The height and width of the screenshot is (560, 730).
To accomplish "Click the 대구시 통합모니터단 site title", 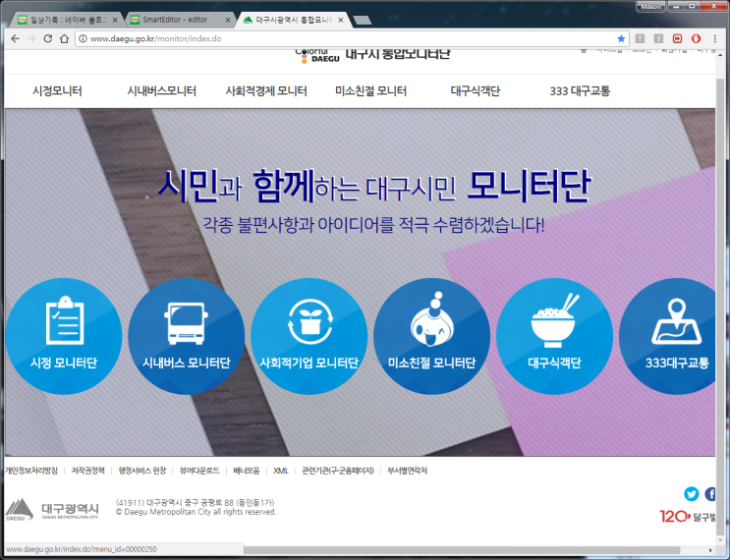I will pyautogui.click(x=398, y=54).
